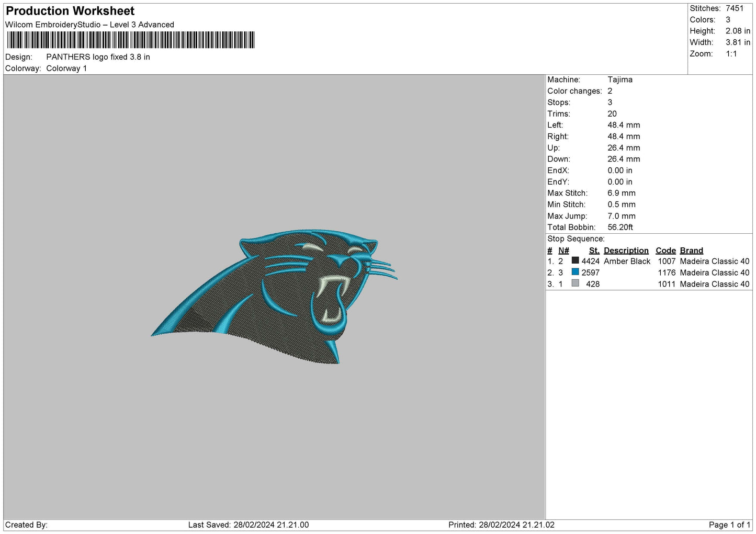Click the St. column header

click(594, 251)
